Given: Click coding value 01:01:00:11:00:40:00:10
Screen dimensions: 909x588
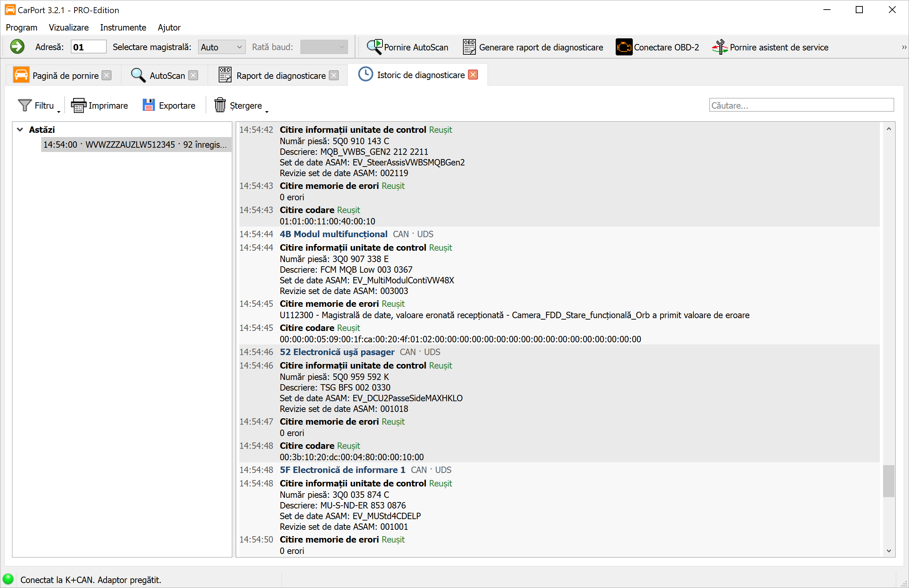Looking at the screenshot, I should point(328,221).
